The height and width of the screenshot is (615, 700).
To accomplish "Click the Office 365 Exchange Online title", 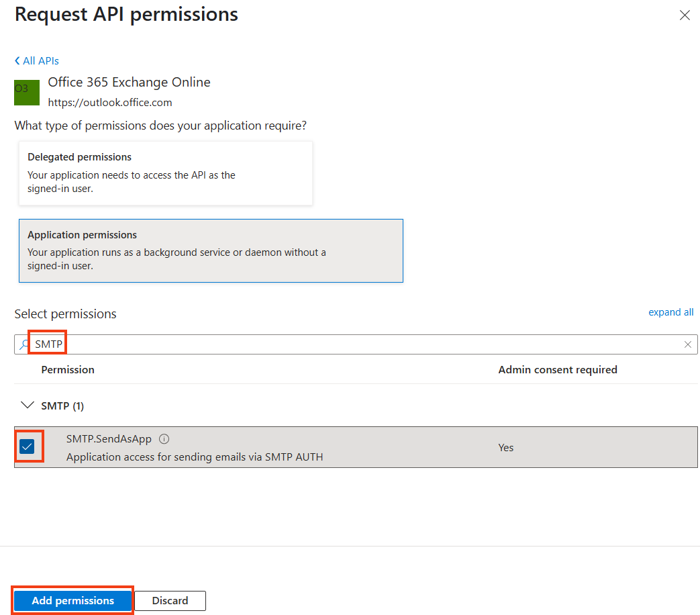I will (129, 82).
